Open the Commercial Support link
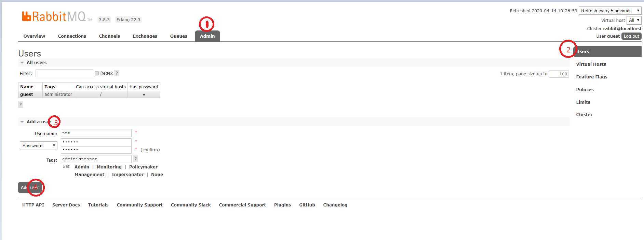644x240 pixels. coord(242,205)
